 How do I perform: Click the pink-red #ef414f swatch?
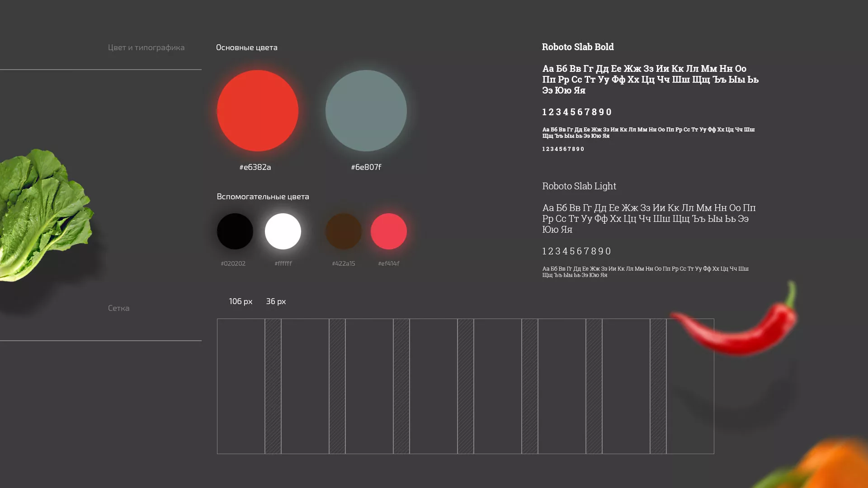pos(388,231)
